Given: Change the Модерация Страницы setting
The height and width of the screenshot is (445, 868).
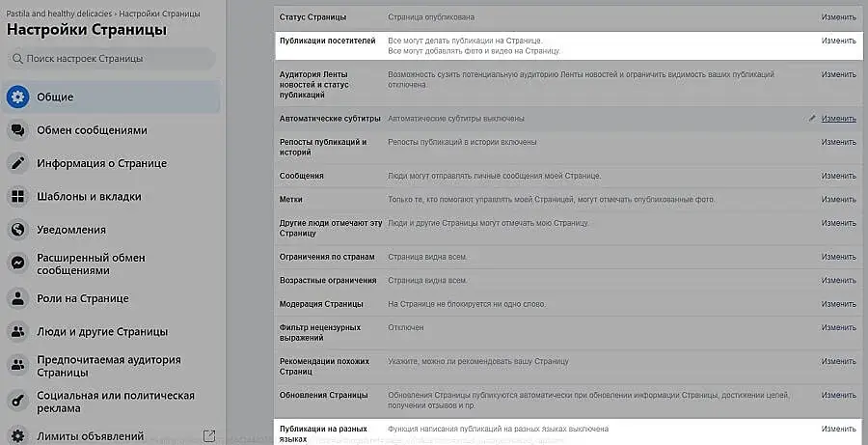Looking at the screenshot, I should [838, 304].
